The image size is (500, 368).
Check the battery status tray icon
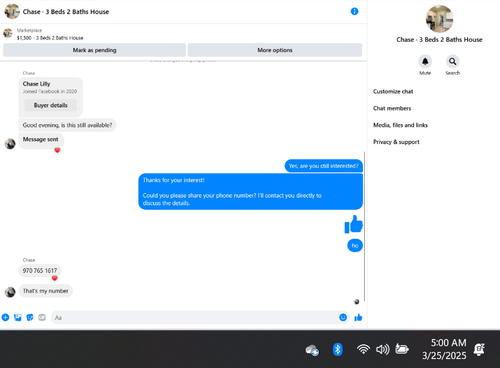402,349
